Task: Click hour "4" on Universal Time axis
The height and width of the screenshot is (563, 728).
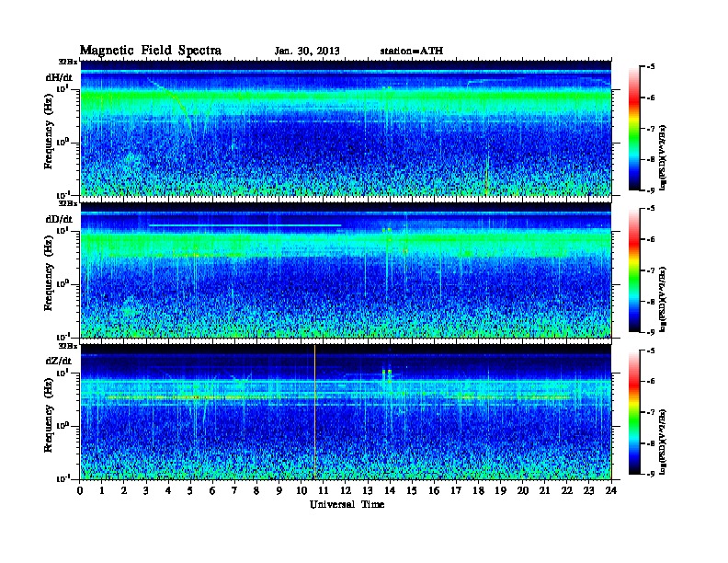Action: [168, 491]
